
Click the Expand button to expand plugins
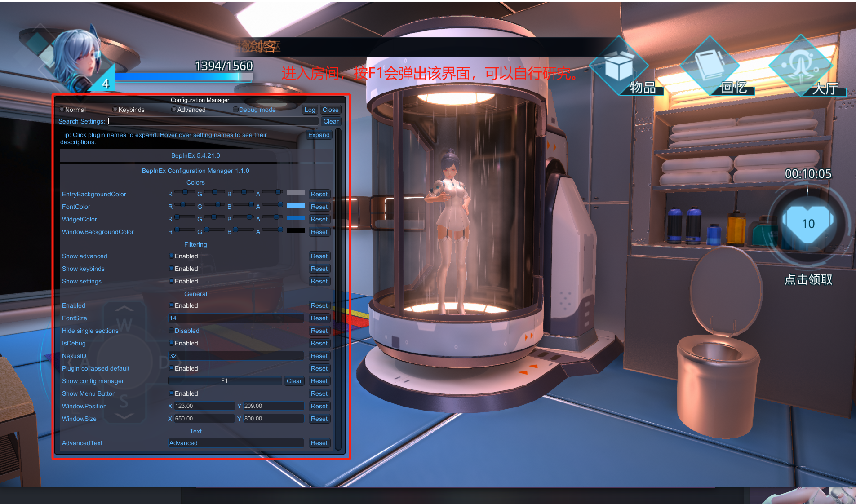(x=319, y=135)
